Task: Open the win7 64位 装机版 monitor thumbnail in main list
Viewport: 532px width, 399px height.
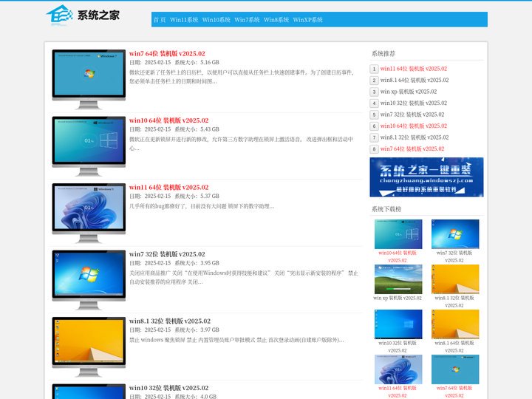Action: pos(89,79)
